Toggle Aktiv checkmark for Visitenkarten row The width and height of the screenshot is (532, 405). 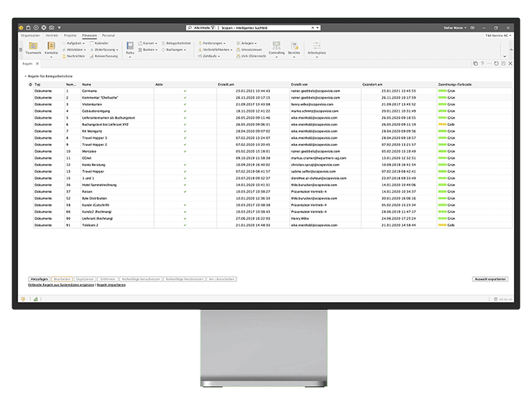(x=185, y=104)
